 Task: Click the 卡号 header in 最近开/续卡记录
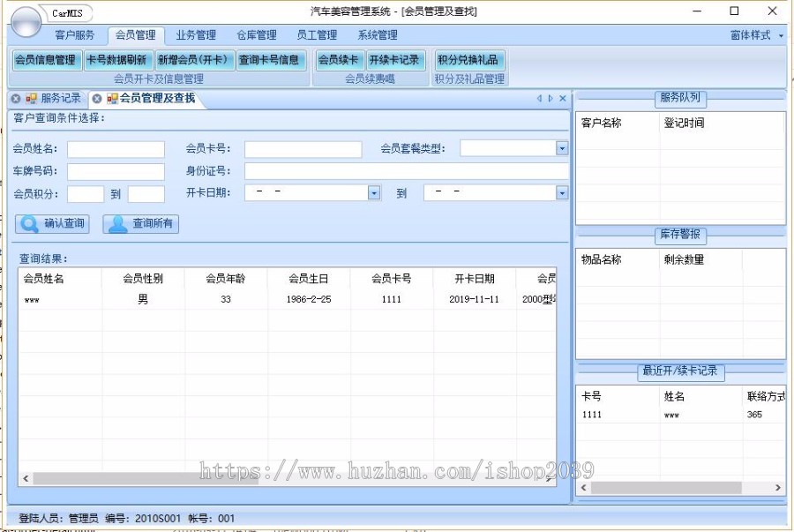click(591, 396)
